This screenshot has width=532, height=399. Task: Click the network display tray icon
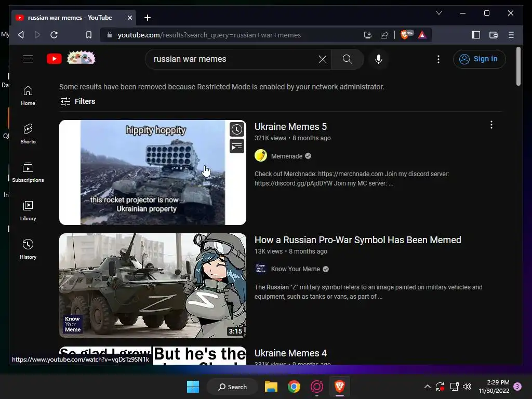pos(454,387)
